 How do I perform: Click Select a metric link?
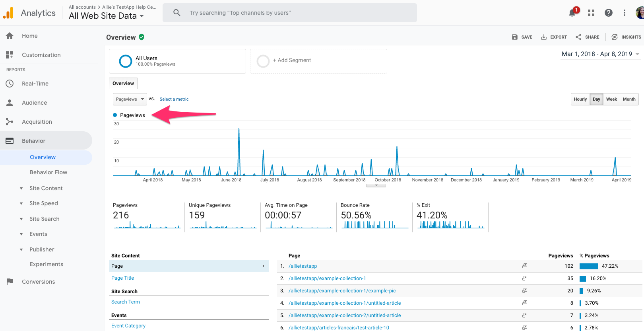[174, 99]
